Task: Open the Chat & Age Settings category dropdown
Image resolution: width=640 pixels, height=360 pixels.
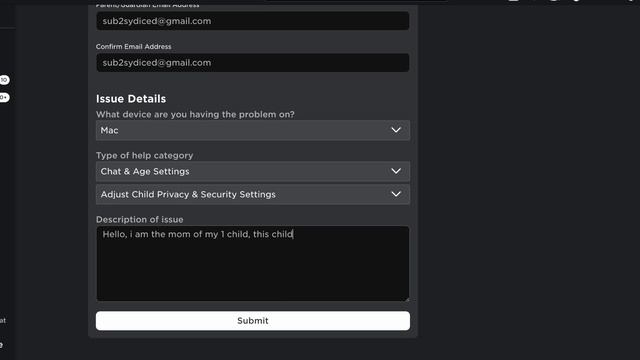Action: [253, 171]
